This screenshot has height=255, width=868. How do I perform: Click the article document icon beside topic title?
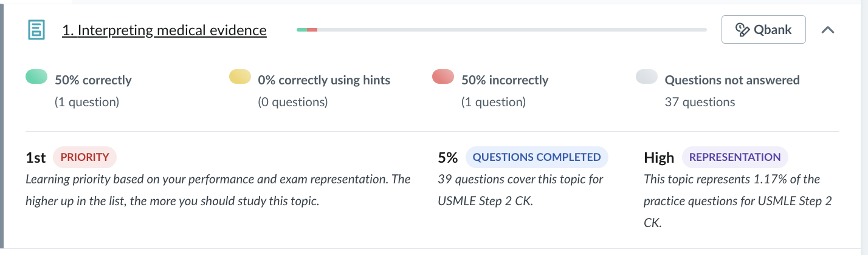coord(36,30)
